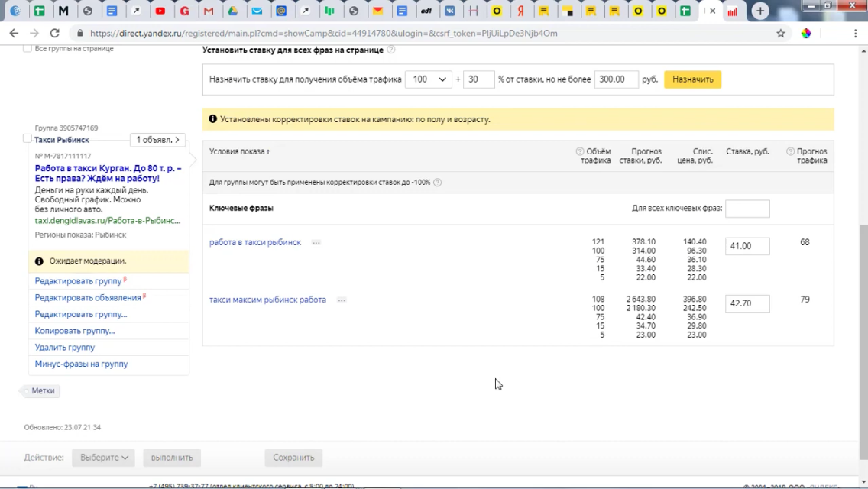The height and width of the screenshot is (489, 868).
Task: Close the current browser tab
Action: tap(712, 11)
